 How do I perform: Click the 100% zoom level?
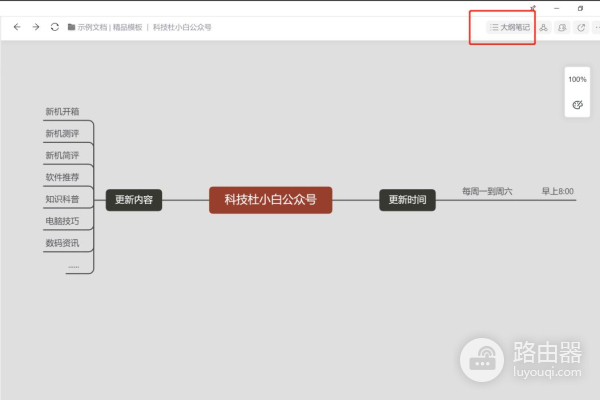(577, 79)
